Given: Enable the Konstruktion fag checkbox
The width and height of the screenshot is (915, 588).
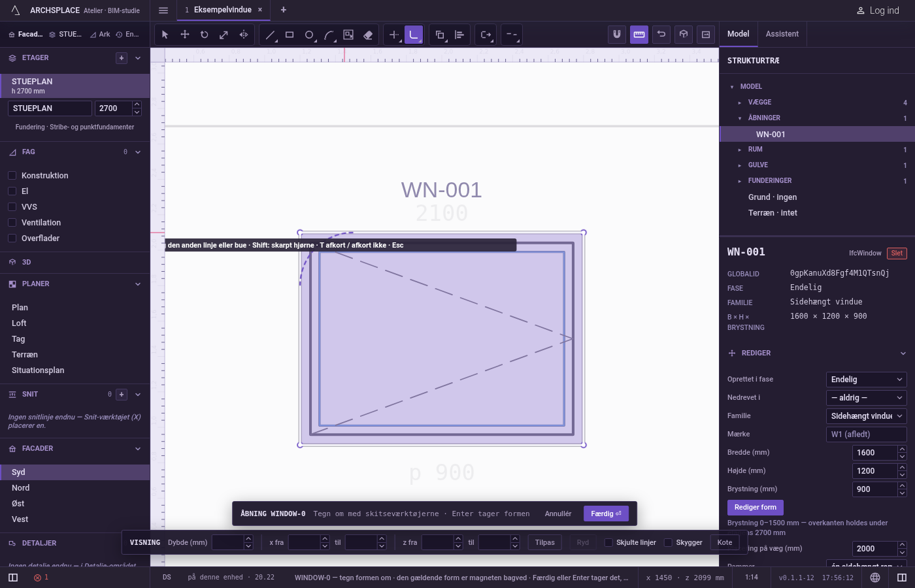Looking at the screenshot, I should click(12, 176).
